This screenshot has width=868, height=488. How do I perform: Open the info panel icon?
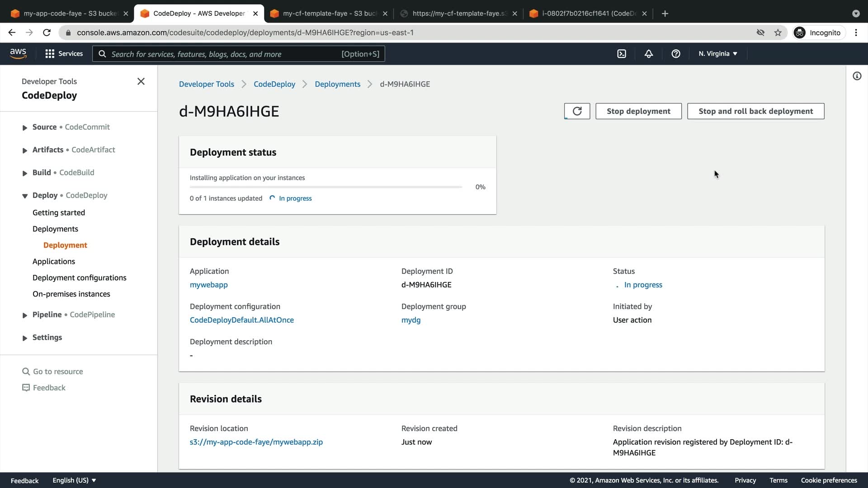(857, 76)
